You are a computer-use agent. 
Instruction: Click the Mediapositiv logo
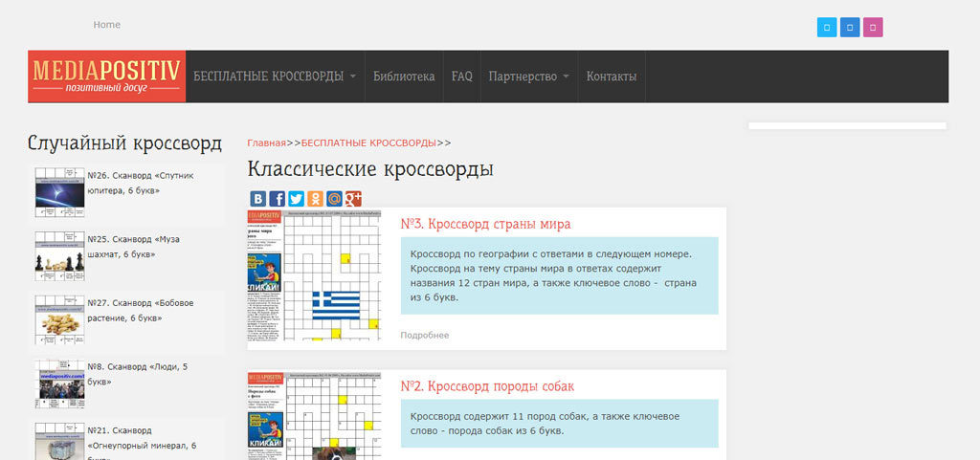click(107, 77)
